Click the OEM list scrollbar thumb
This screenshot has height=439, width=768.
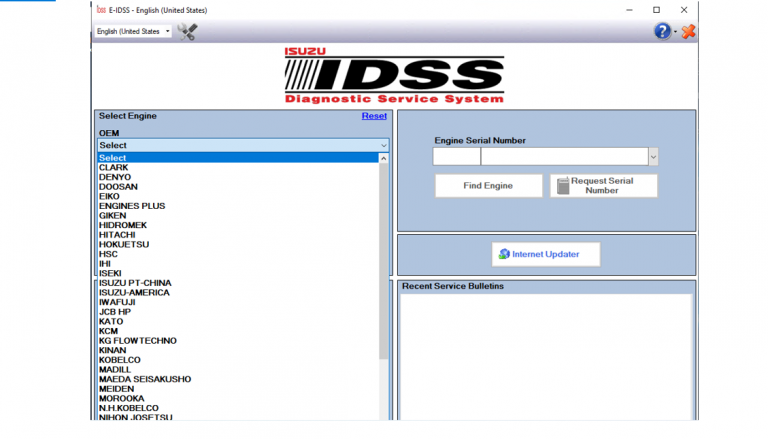(384, 261)
